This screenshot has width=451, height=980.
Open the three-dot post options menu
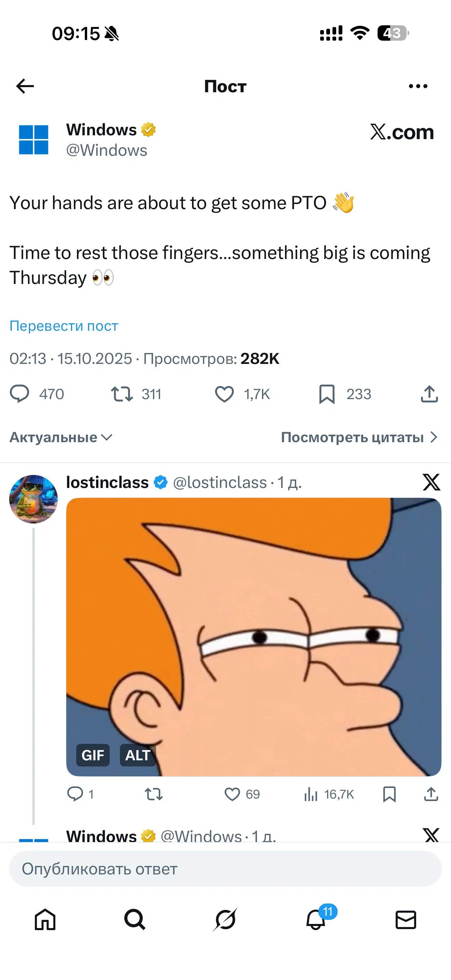point(418,86)
